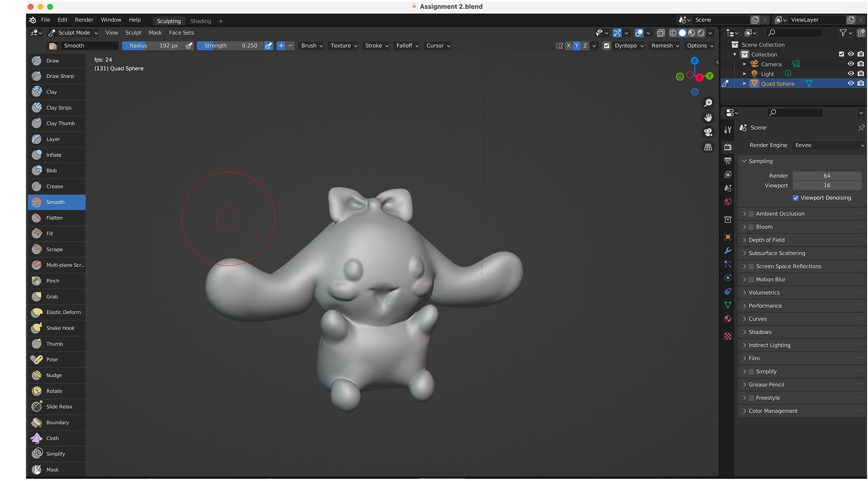Open Output properties printer icon
The height and width of the screenshot is (481, 868).
pos(727,161)
